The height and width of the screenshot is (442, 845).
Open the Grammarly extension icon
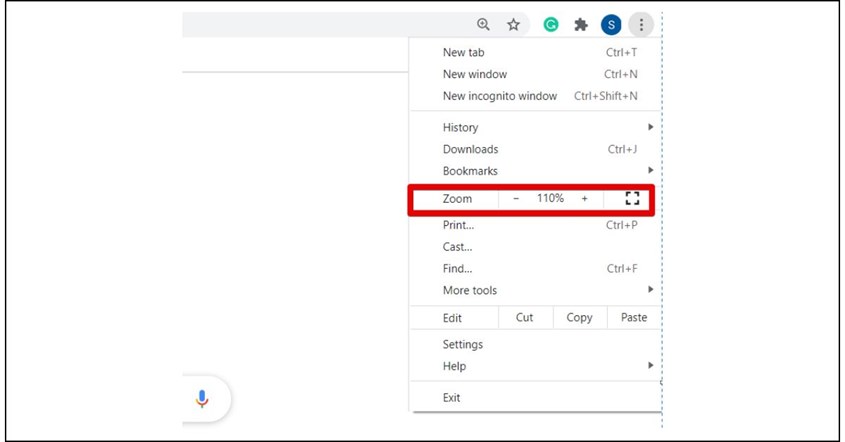551,24
